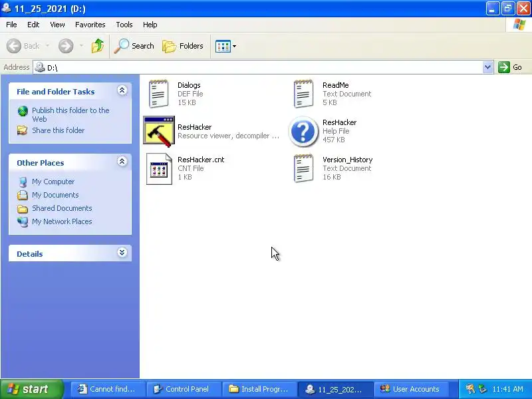Open the Version_History text document icon

(304, 169)
